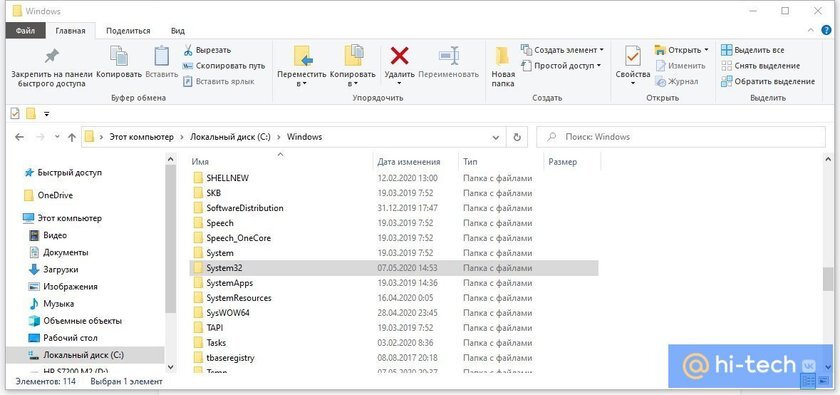Select OneDrive in navigation pane
840x395 pixels.
(x=49, y=196)
